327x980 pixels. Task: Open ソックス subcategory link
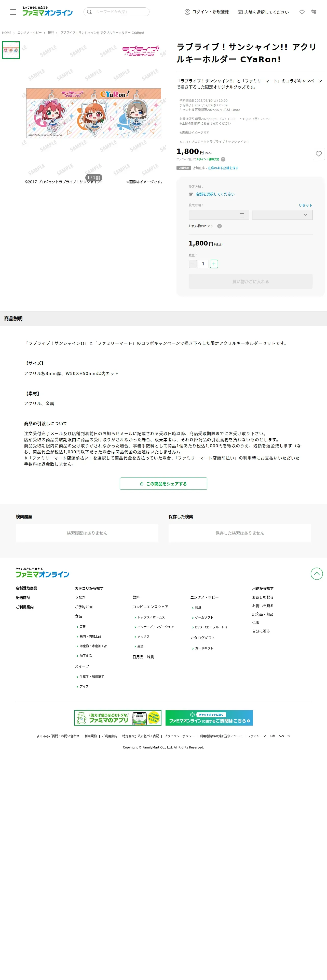click(144, 637)
